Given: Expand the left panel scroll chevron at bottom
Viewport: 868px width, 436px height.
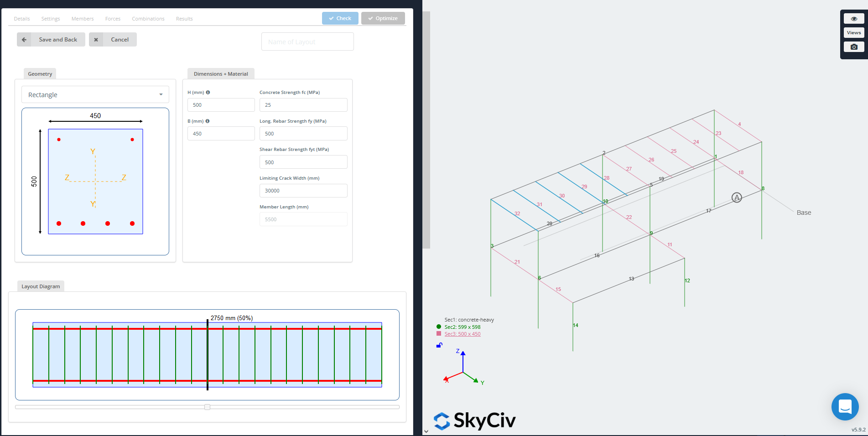Looking at the screenshot, I should pyautogui.click(x=426, y=431).
